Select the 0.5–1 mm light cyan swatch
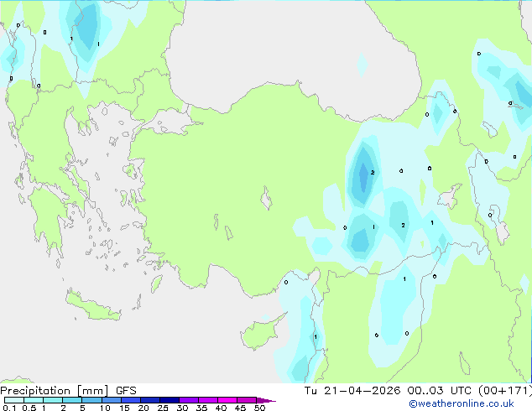This screenshot has width=532, height=411. (x=34, y=400)
